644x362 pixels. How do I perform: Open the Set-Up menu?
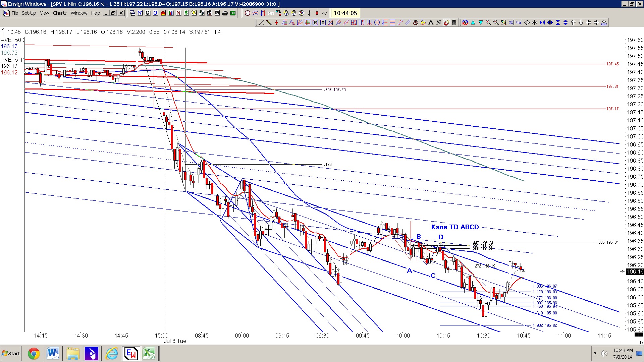pyautogui.click(x=29, y=13)
